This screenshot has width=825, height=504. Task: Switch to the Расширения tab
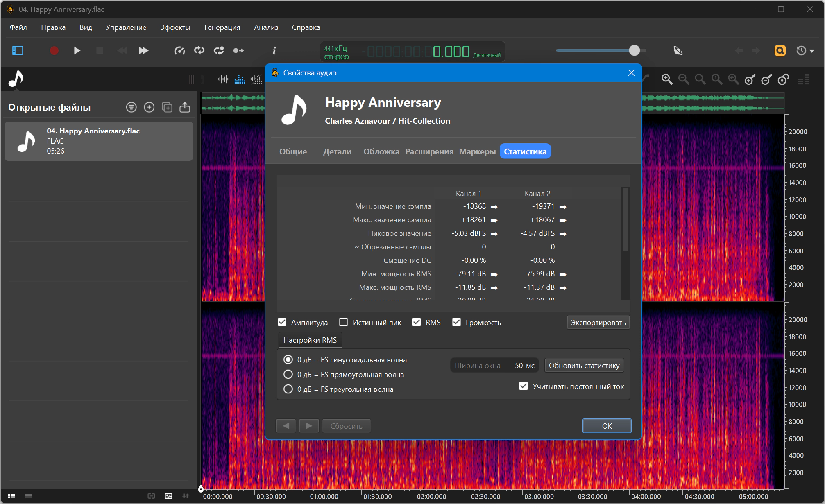click(429, 151)
